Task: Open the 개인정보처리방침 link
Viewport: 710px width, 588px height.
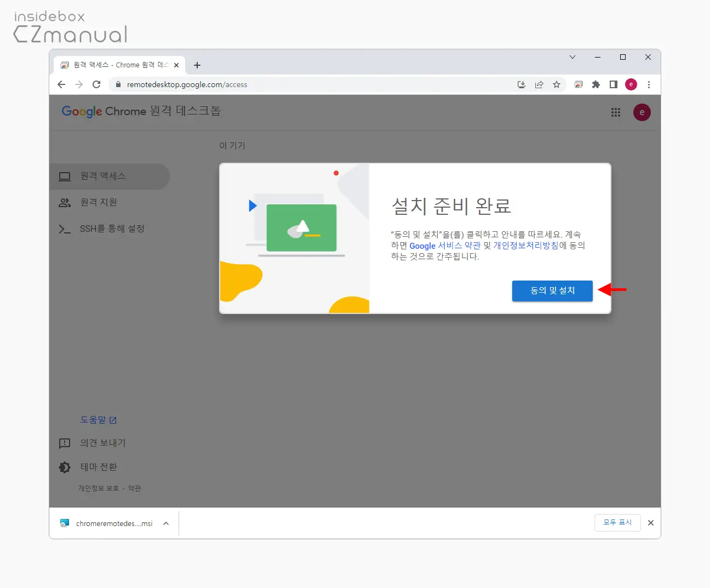Action: 526,246
